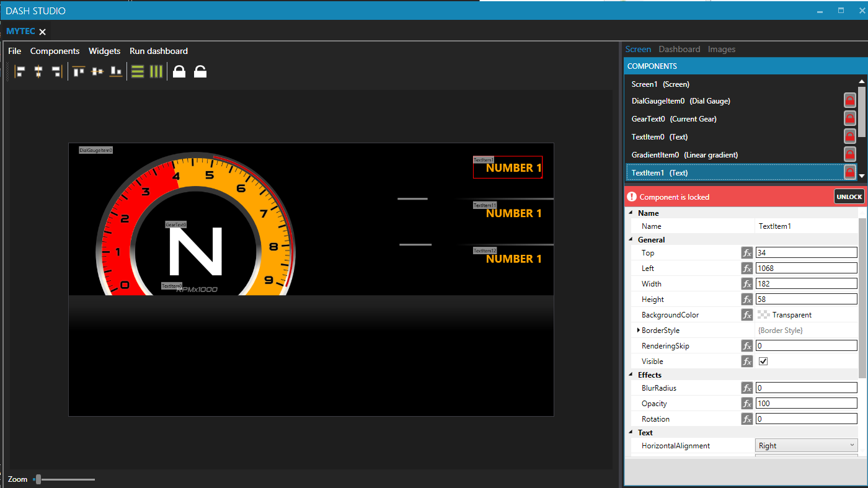This screenshot has width=868, height=488.
Task: Click the fx icon beside RenderingSkip
Action: (x=747, y=346)
